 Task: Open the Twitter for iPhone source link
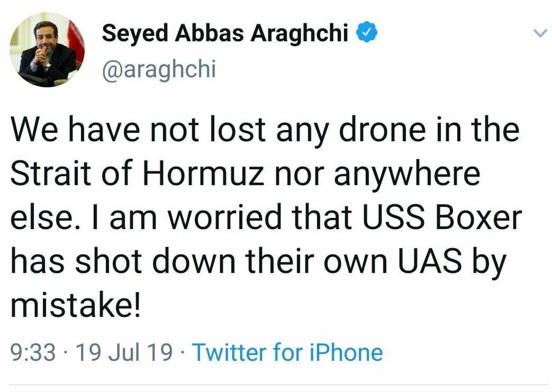pyautogui.click(x=287, y=353)
